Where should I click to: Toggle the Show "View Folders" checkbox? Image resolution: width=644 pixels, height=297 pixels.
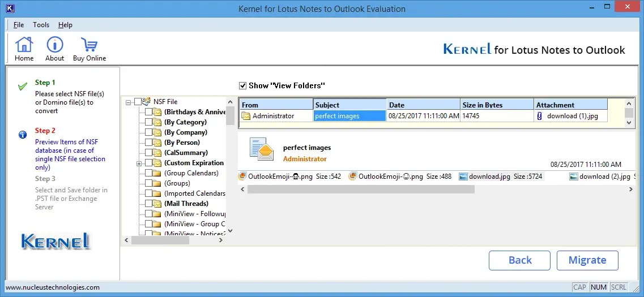pos(243,86)
